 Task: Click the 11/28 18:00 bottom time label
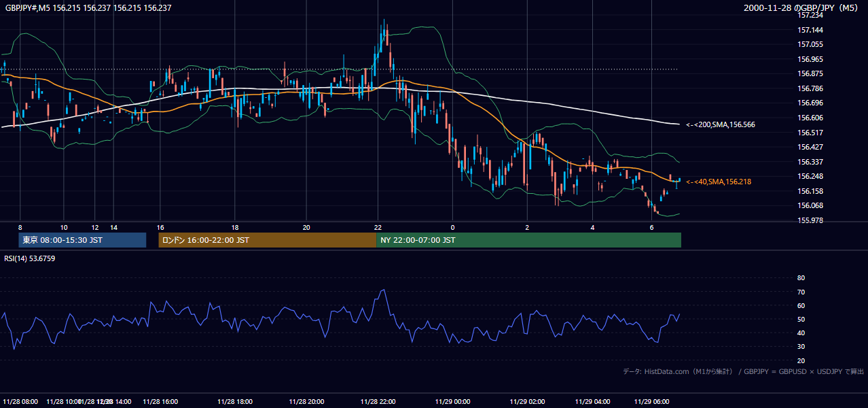(234, 401)
